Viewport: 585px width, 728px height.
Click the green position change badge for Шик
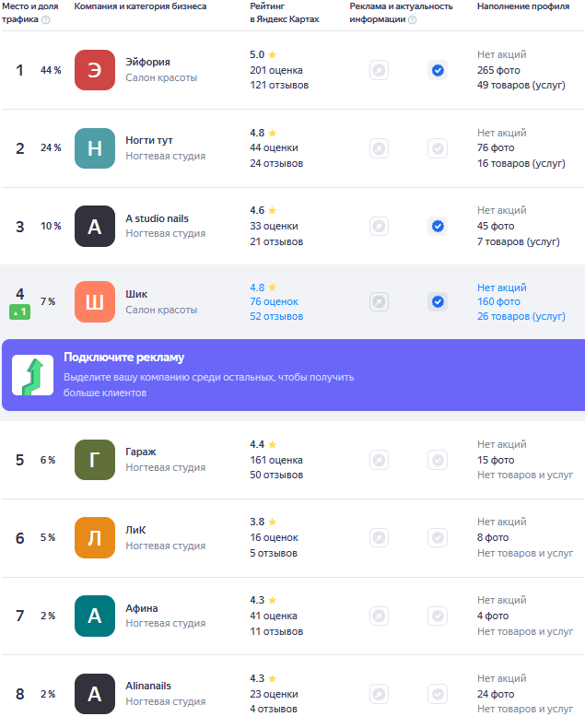[20, 312]
